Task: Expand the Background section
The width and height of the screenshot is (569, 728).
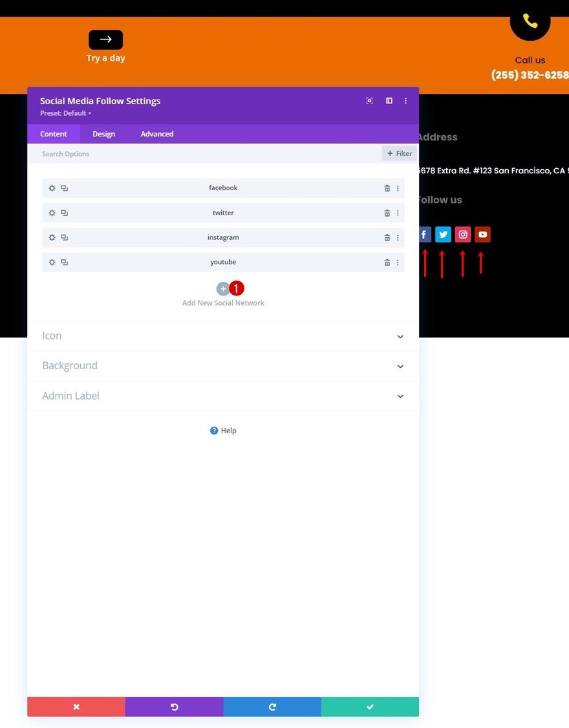Action: (223, 366)
